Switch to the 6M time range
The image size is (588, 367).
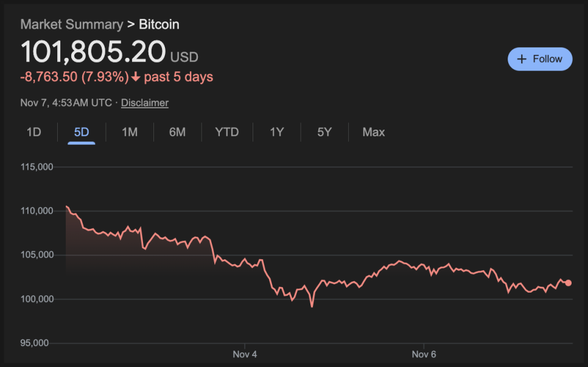pyautogui.click(x=177, y=132)
